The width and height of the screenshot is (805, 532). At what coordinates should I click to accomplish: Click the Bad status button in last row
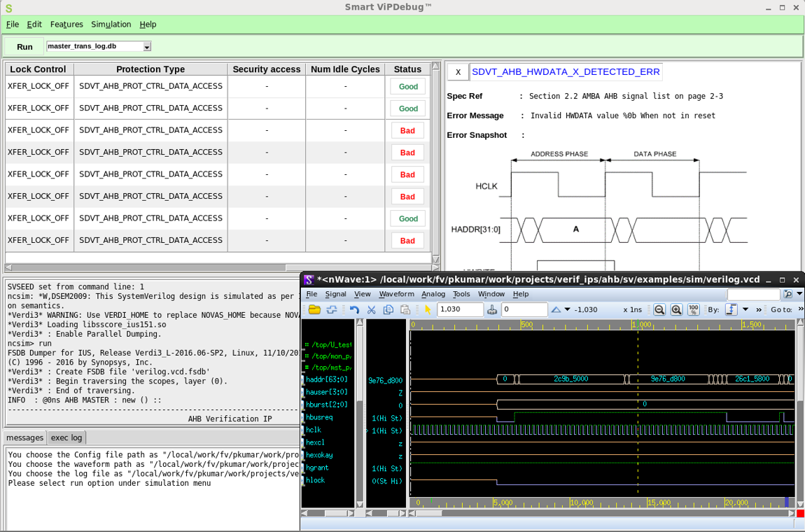tap(407, 241)
